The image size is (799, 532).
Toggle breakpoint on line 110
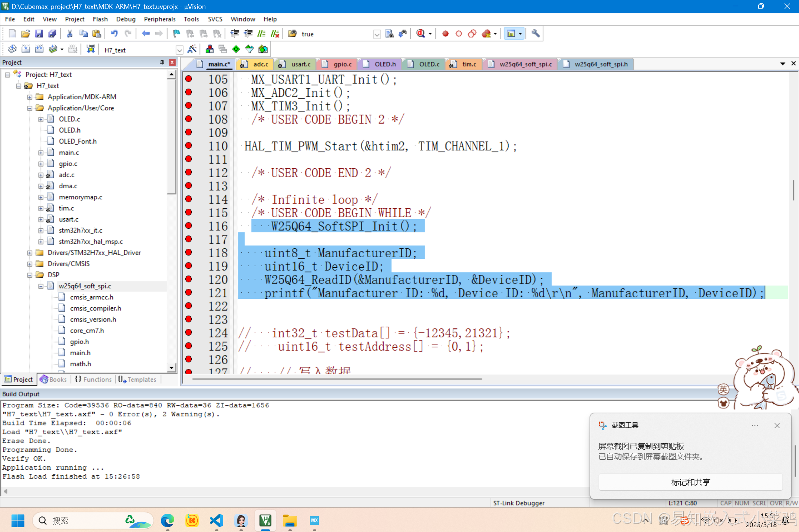point(188,146)
